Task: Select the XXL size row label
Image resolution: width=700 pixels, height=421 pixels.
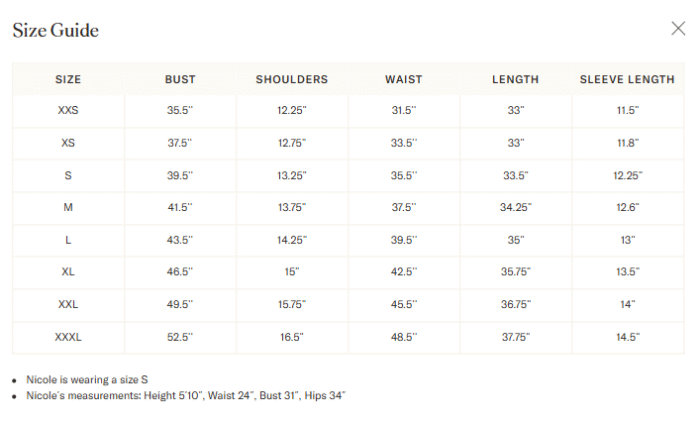Action: pyautogui.click(x=68, y=304)
